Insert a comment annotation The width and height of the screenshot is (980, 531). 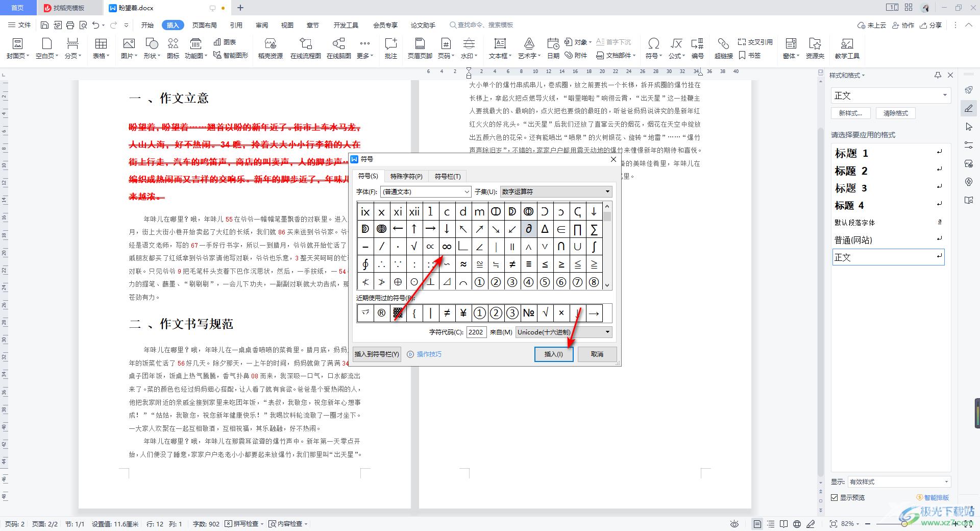point(391,49)
